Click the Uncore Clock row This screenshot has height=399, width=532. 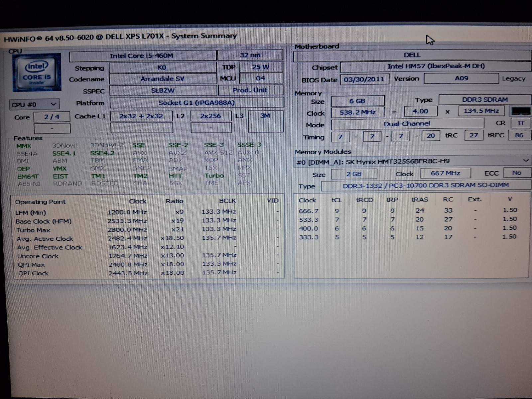tap(147, 256)
